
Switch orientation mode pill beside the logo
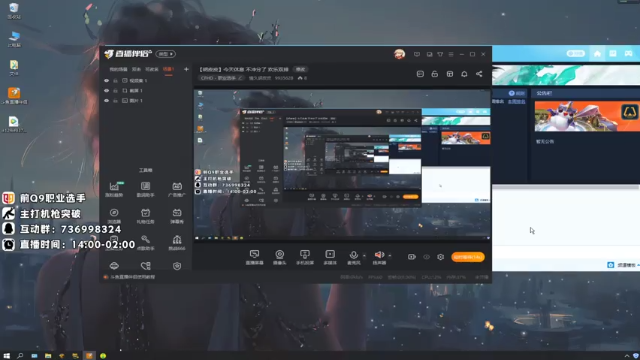click(x=165, y=54)
